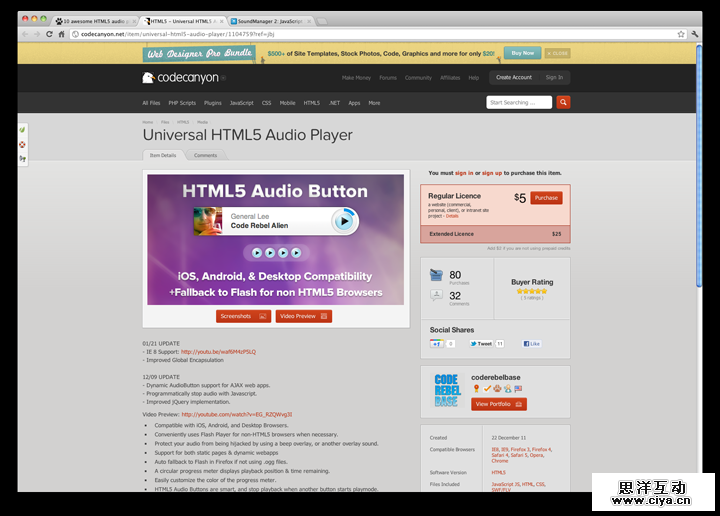Viewport: 720px width, 516px height.
Task: Open the Plugins category
Action: pos(213,103)
